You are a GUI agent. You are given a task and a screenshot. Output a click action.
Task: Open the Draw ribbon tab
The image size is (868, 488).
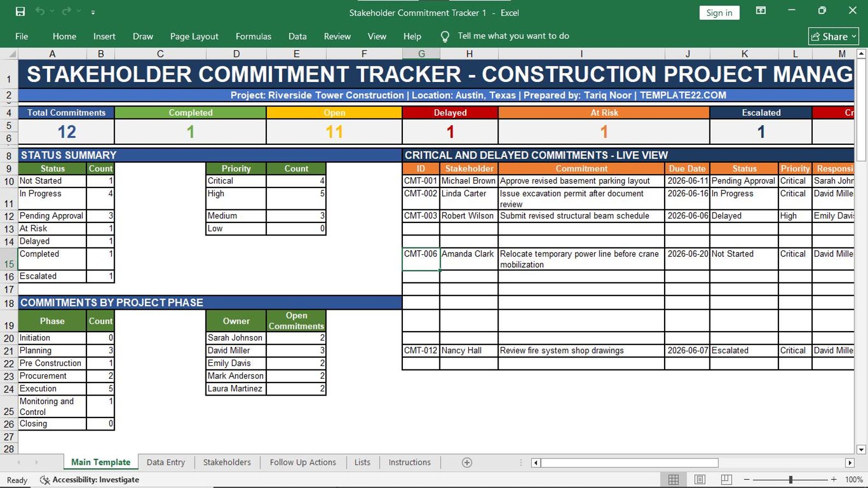tap(143, 36)
